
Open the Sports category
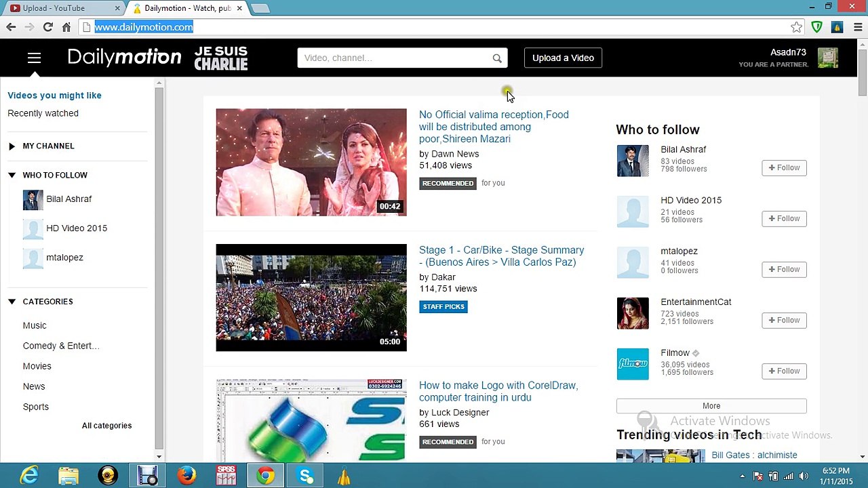pos(36,407)
